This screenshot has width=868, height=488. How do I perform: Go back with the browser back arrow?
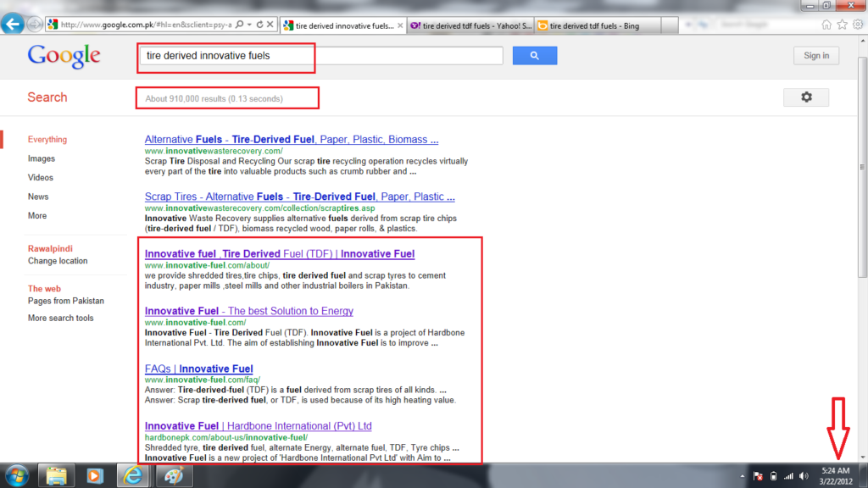click(12, 24)
